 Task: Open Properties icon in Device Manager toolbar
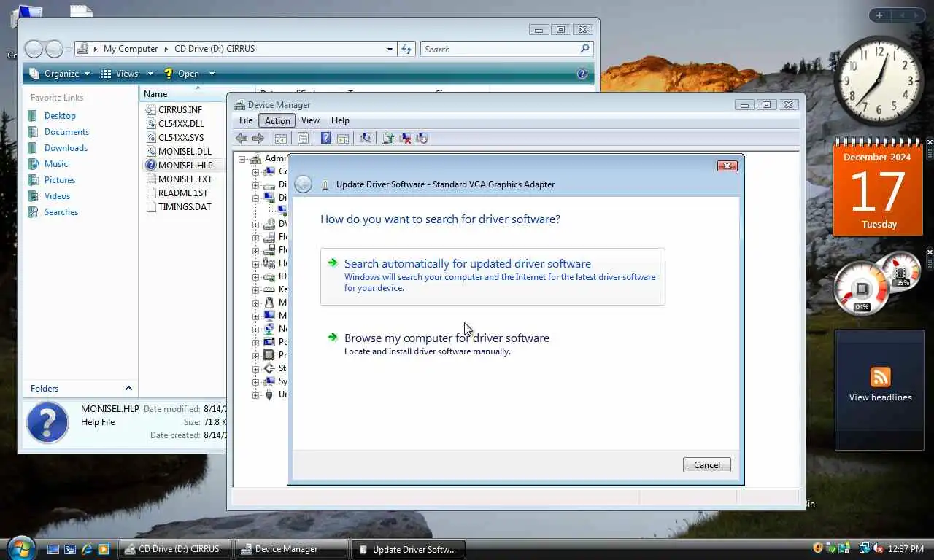point(303,138)
